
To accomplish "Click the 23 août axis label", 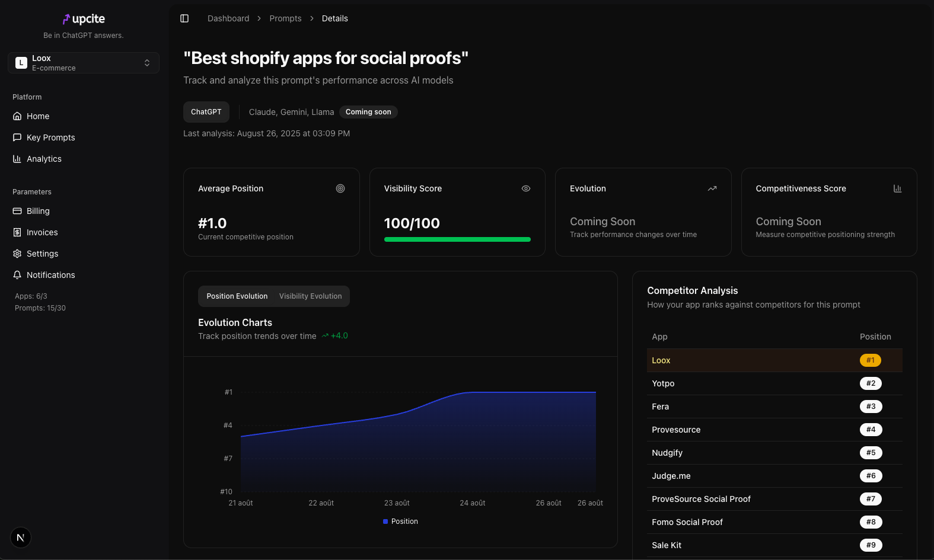I will pyautogui.click(x=397, y=503).
